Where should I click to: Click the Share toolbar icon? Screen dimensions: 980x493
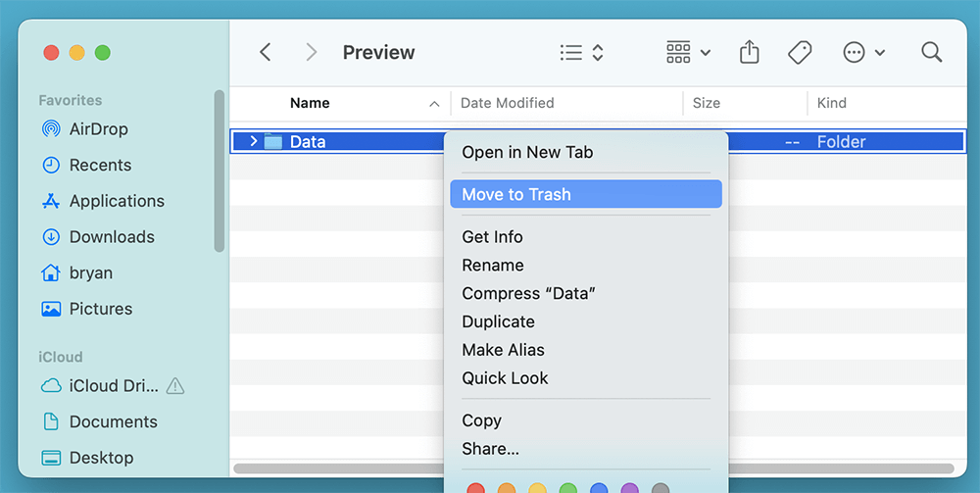(750, 52)
